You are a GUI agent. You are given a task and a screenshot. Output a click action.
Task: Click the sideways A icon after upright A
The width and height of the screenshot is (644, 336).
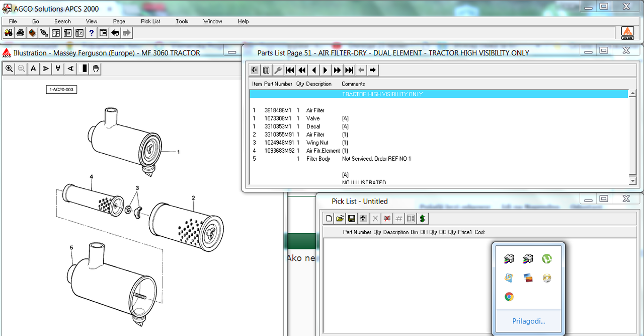46,69
